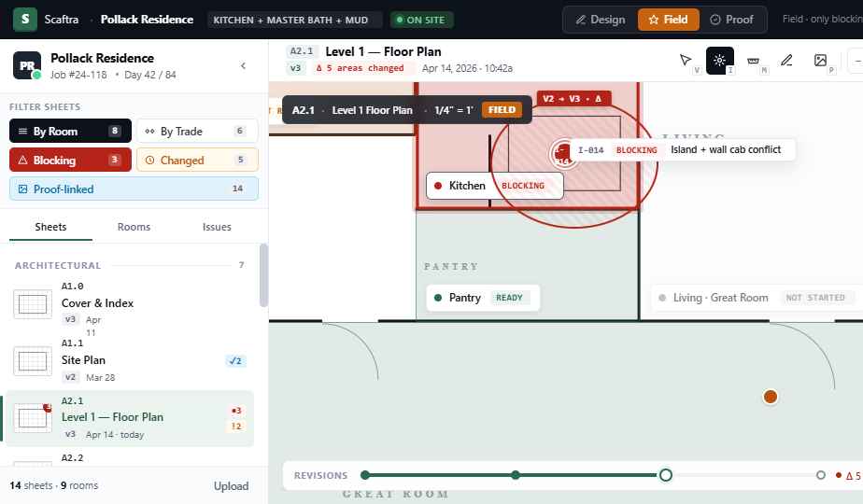Click the By Trade icon

tap(149, 131)
